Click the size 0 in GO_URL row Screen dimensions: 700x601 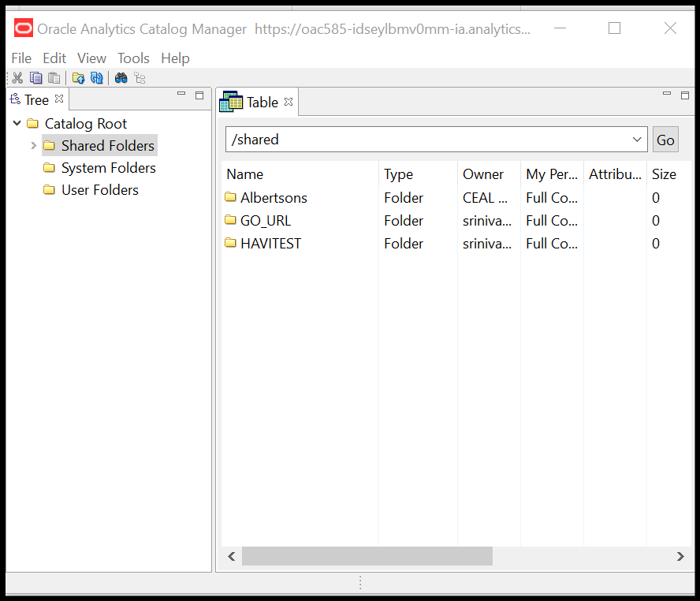655,221
